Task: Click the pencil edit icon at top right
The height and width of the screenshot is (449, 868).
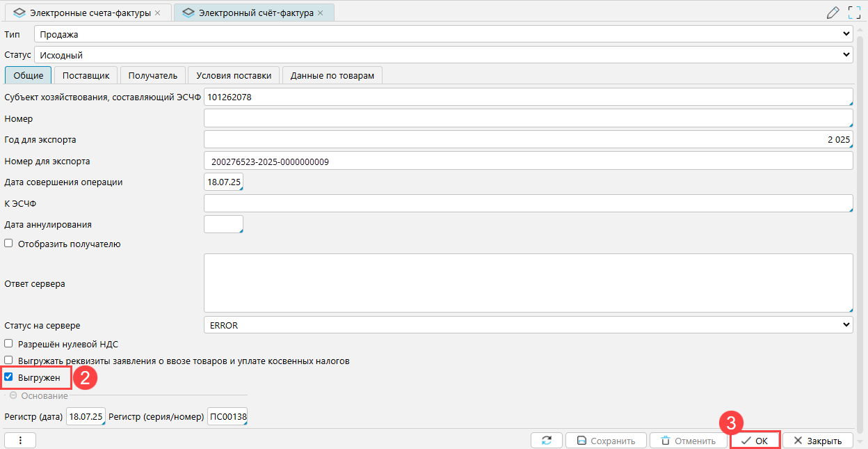Action: point(833,13)
